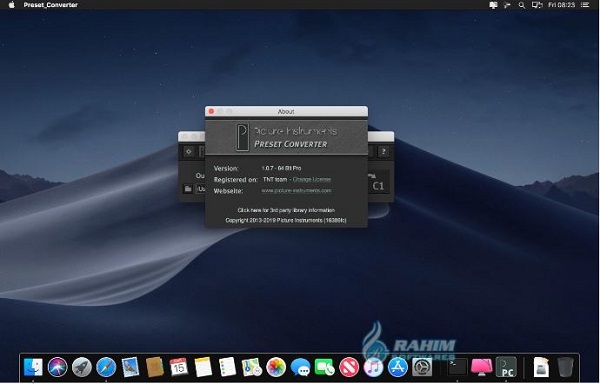Screen dimensions: 600x384
Task: Click the Copyright 2013-2019 Picture Instruments text
Action: [x=286, y=220]
